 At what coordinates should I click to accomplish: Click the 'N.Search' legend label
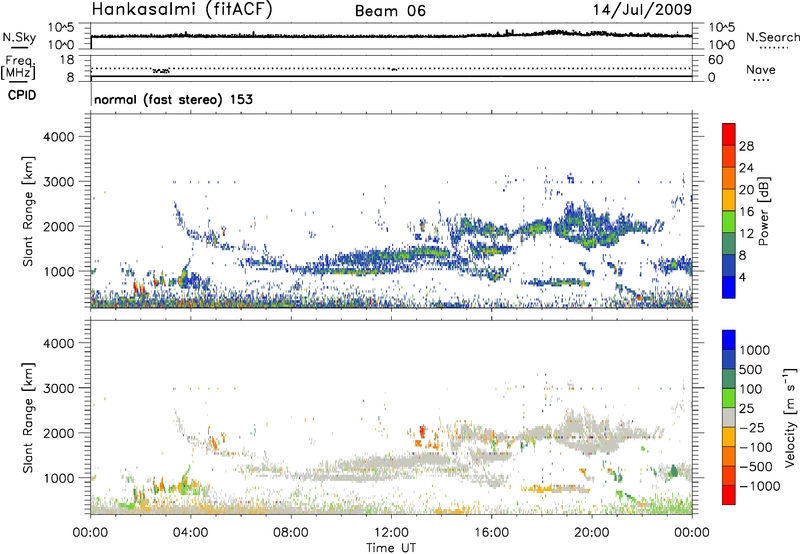pyautogui.click(x=772, y=37)
